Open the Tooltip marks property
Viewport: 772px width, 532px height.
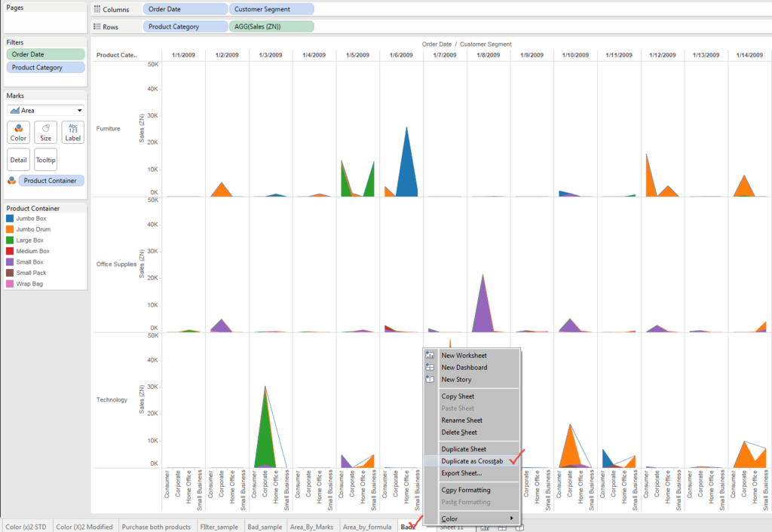(45, 160)
